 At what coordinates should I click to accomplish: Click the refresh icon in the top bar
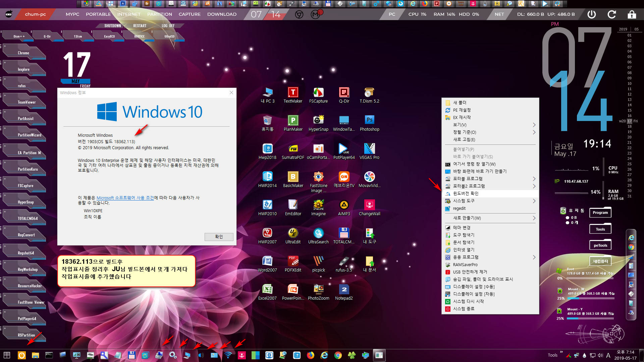tap(612, 14)
